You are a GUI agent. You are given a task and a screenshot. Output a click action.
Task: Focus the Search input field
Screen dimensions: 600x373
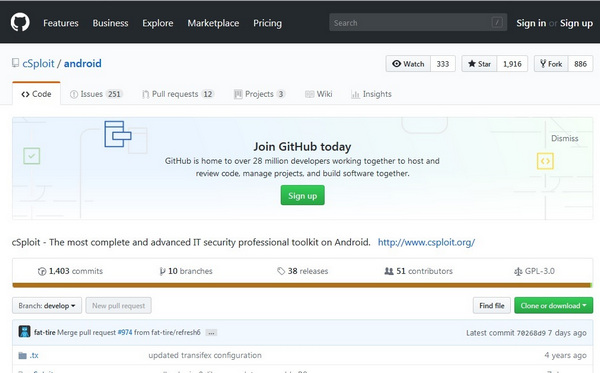tap(418, 23)
